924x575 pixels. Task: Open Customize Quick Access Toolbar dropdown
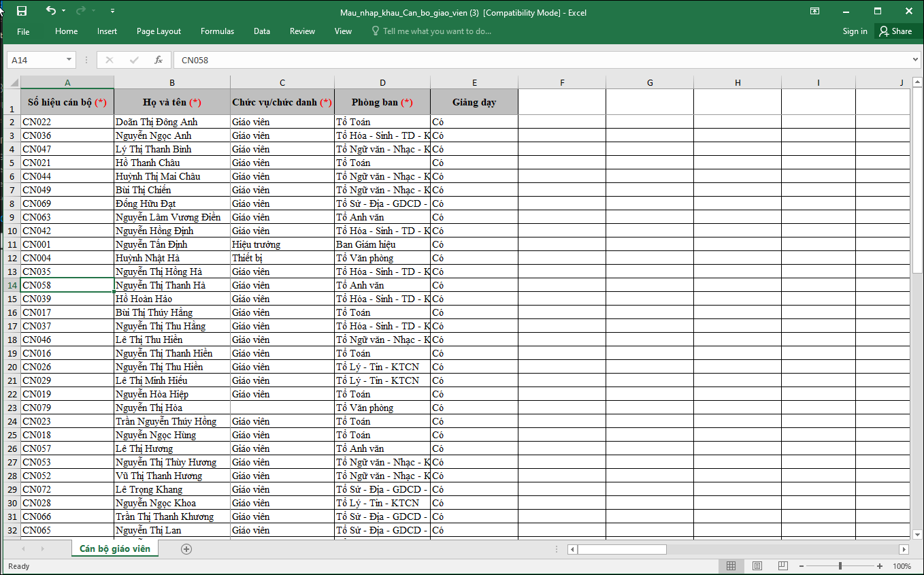click(112, 12)
